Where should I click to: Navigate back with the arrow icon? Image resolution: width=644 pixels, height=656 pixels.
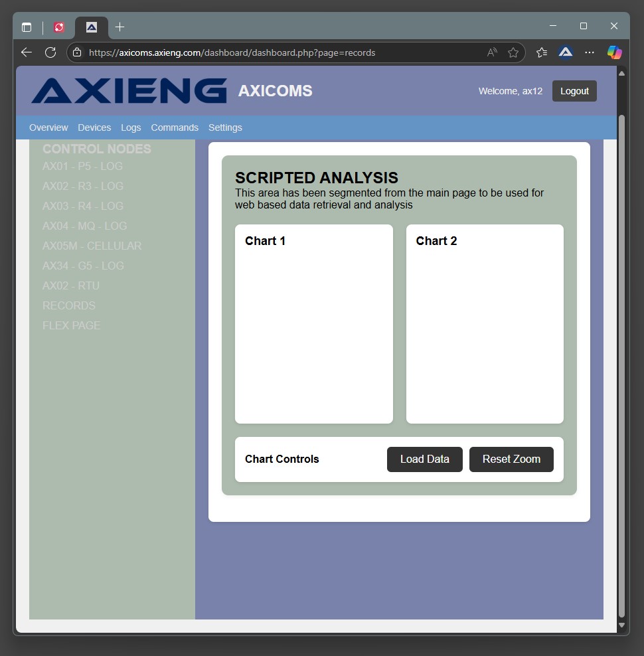[27, 52]
